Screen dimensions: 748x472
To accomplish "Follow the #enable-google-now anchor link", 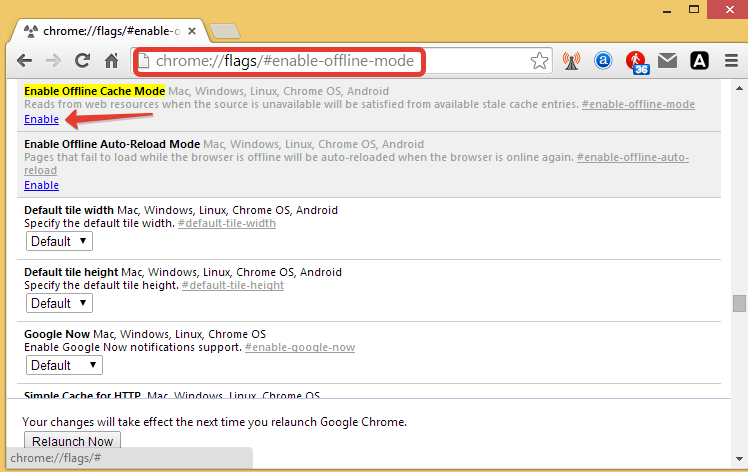I will click(300, 347).
